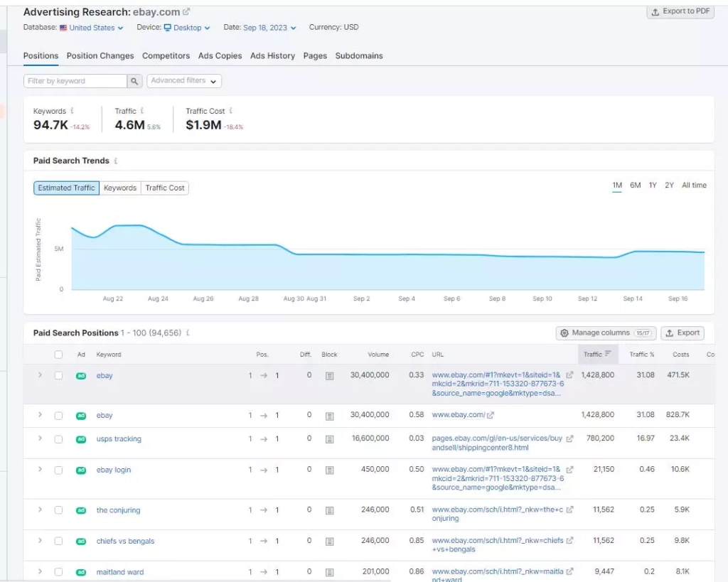
Task: Switch to Ads Copies tab
Action: [220, 55]
